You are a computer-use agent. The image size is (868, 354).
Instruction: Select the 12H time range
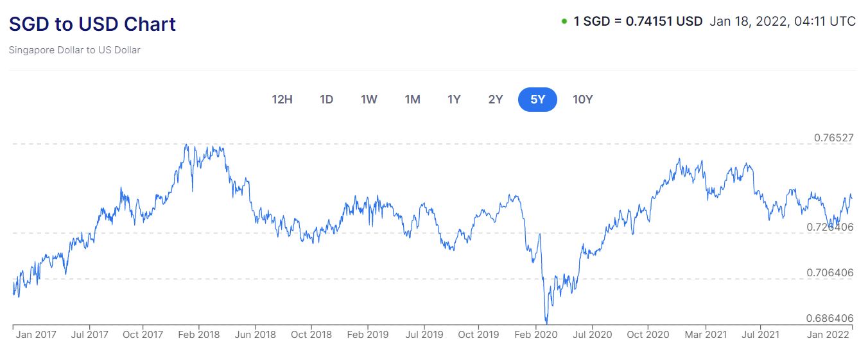(282, 100)
